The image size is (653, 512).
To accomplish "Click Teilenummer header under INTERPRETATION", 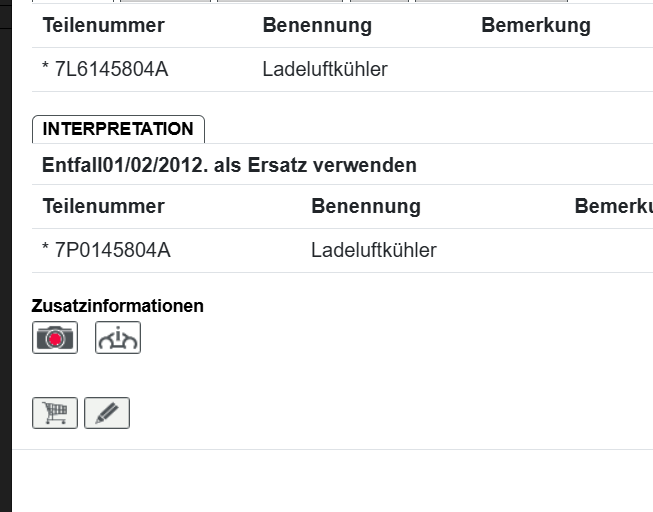I will click(x=103, y=207).
